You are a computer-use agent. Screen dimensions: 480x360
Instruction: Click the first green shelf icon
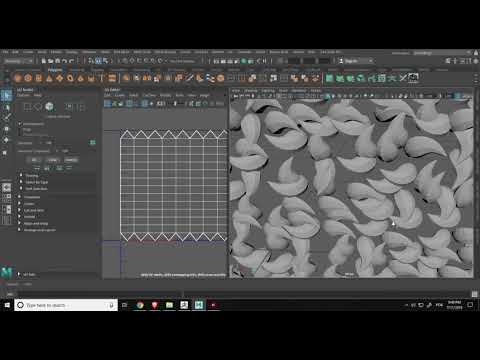tap(329, 78)
